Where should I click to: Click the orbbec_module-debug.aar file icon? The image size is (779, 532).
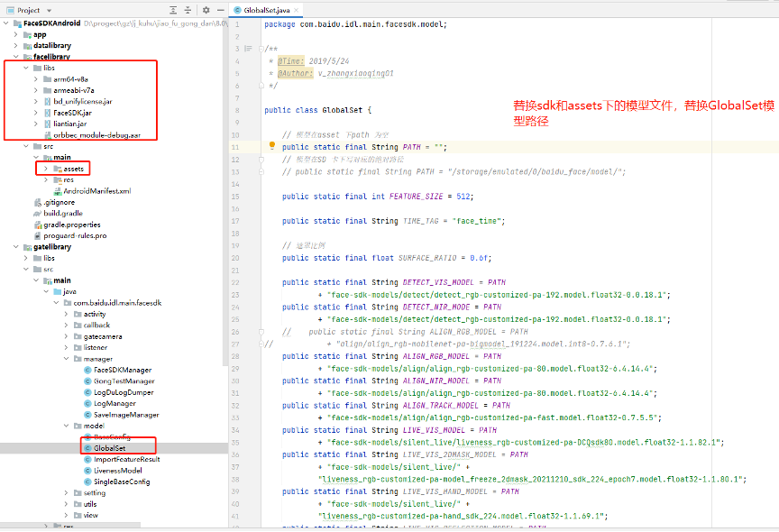coord(48,135)
